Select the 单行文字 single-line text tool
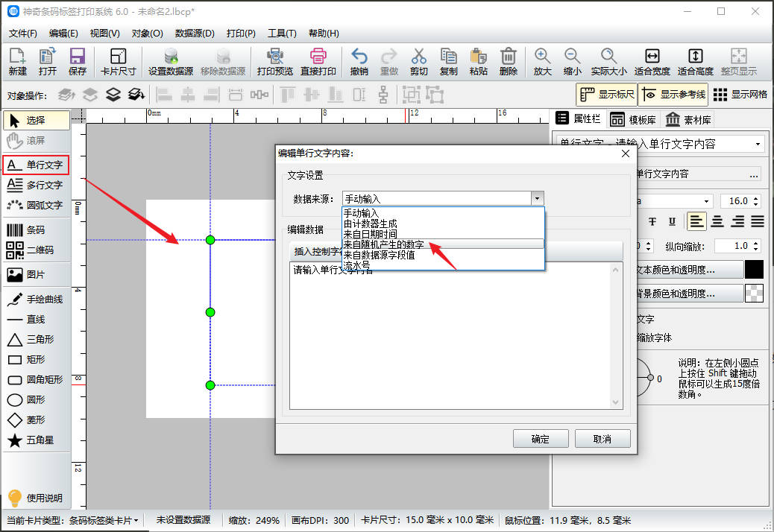 tap(36, 165)
